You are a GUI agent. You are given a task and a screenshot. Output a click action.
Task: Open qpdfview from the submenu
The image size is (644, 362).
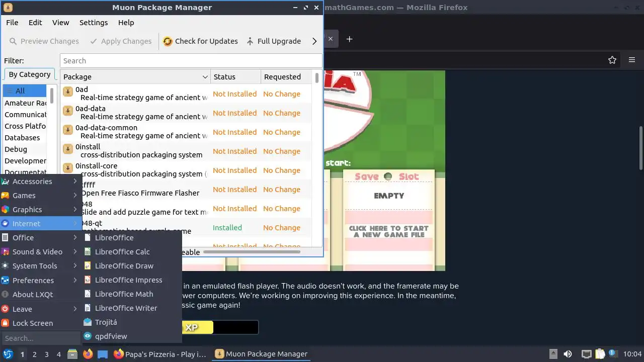(x=131, y=336)
